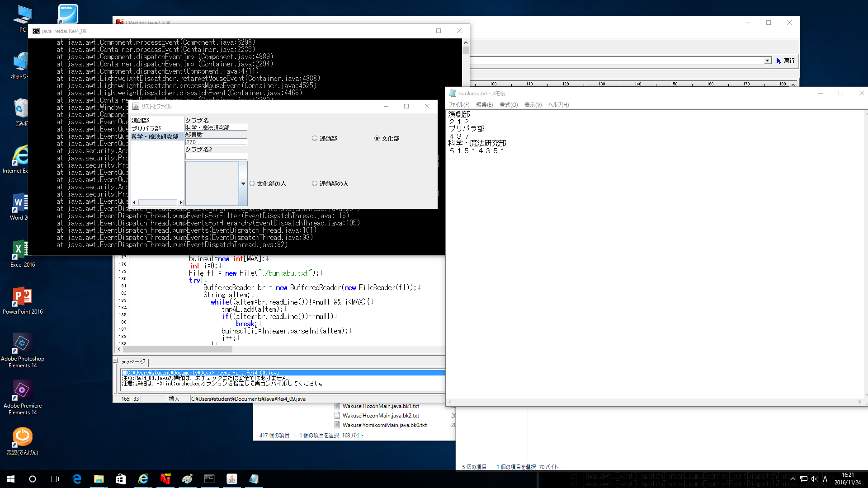Viewport: 868px width, 488px height.
Task: Click the クラブ名 text field
Action: pyautogui.click(x=216, y=128)
